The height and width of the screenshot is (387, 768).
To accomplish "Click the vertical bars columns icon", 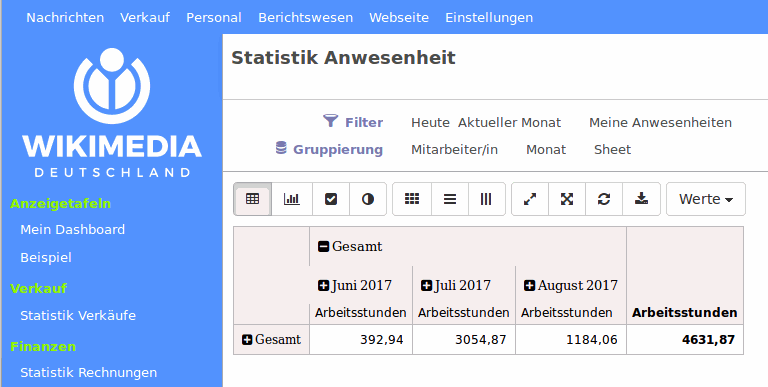I will click(486, 199).
